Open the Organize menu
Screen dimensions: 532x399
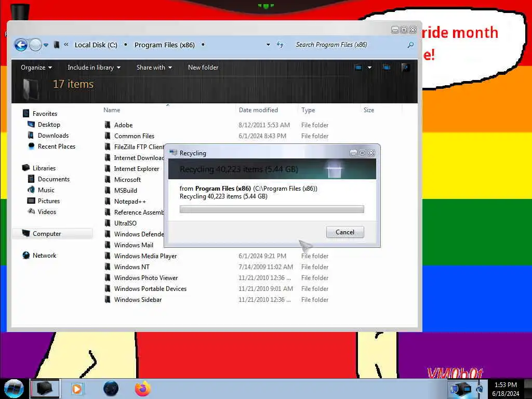pos(36,68)
